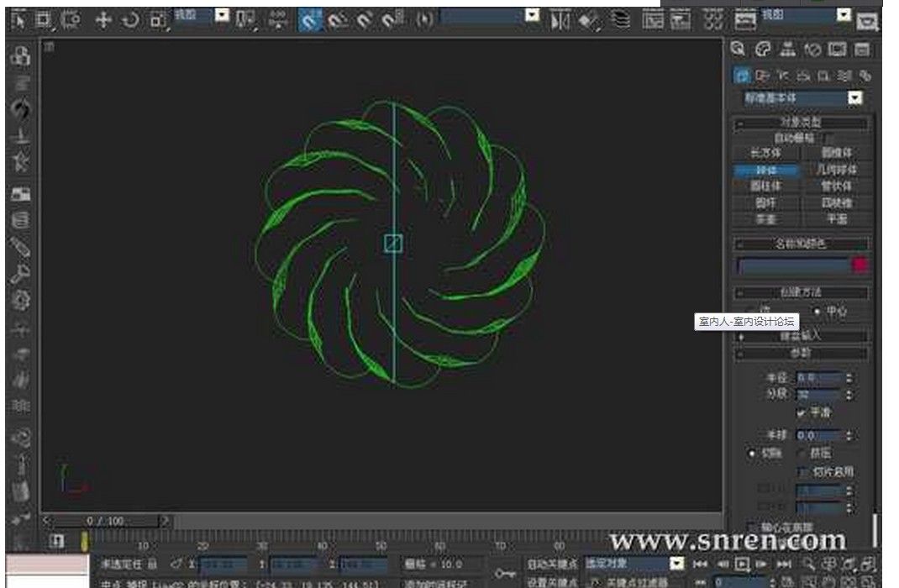
Task: Click the object name input field
Action: 793,265
